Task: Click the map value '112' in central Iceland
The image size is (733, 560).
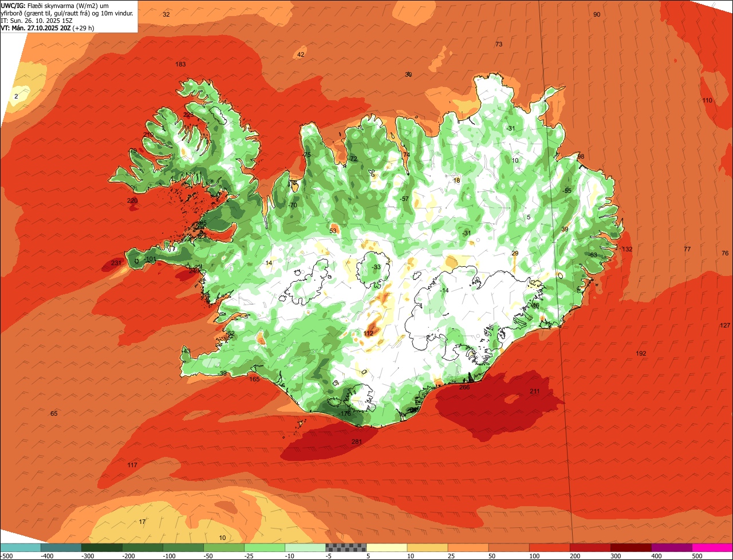Action: click(368, 333)
